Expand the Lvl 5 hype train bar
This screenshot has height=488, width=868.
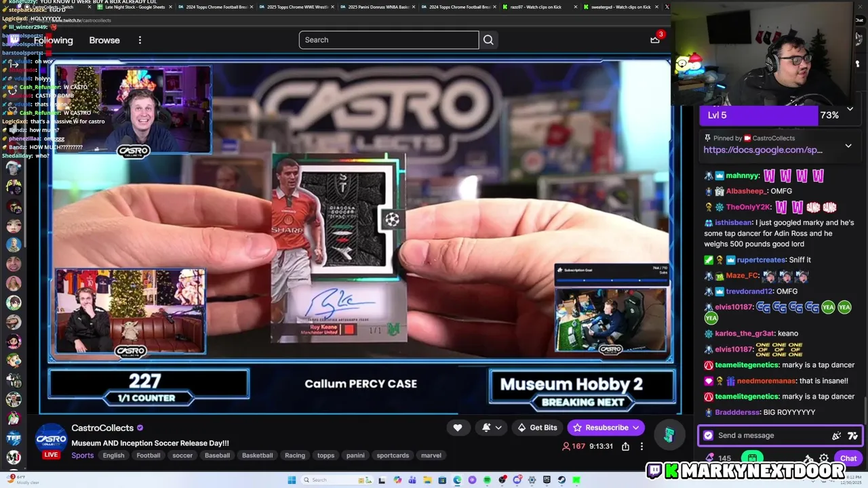click(850, 109)
